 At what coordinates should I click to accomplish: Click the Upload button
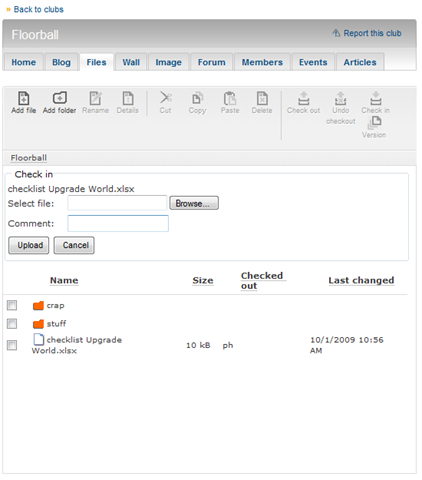point(29,245)
